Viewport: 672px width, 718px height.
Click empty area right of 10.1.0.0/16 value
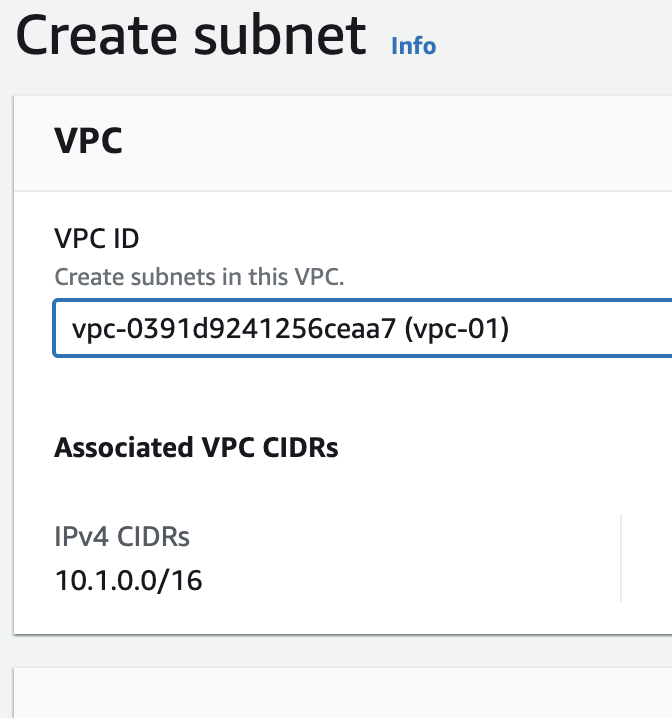pos(400,580)
